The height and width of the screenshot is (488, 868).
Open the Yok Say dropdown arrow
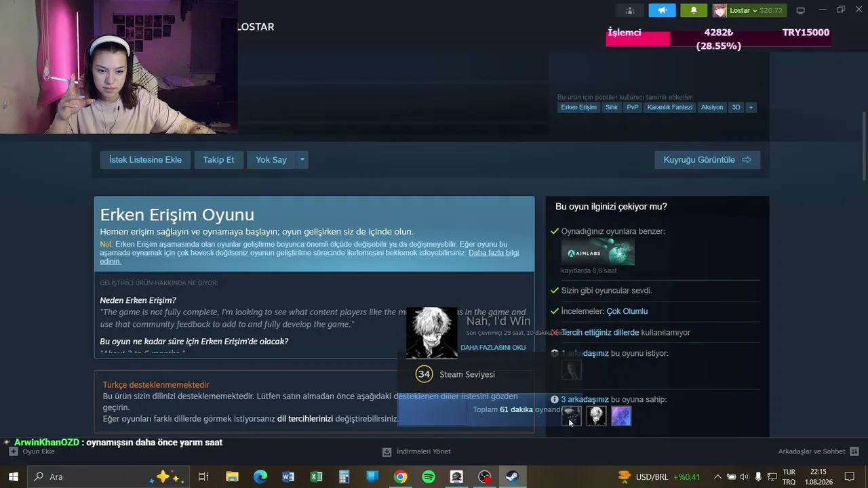pos(302,160)
